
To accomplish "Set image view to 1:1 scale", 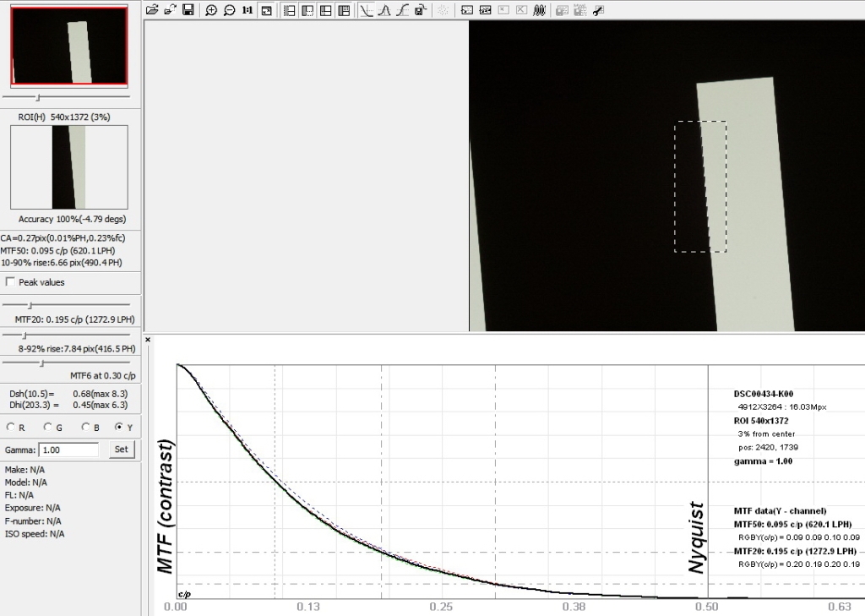I will (248, 10).
